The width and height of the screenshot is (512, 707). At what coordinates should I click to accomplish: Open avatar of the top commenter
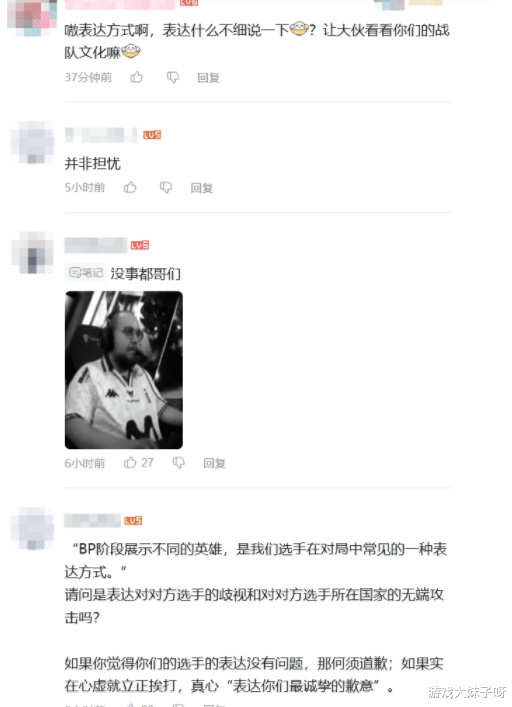point(33,16)
